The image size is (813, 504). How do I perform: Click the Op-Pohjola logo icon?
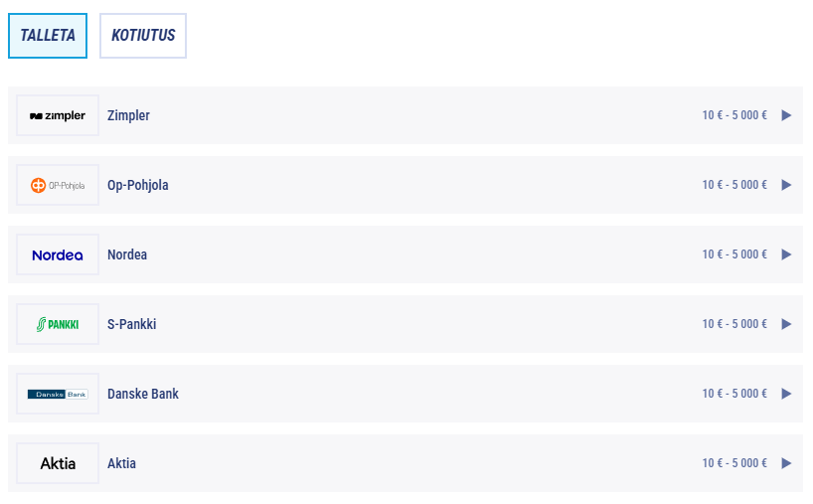pyautogui.click(x=58, y=185)
